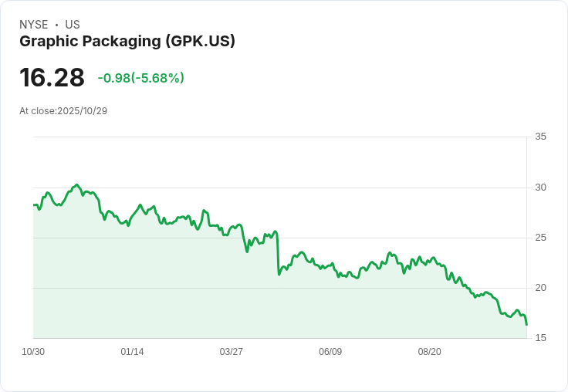568x392 pixels.
Task: Select the 10/30 date on x-axis
Action: pyautogui.click(x=33, y=352)
